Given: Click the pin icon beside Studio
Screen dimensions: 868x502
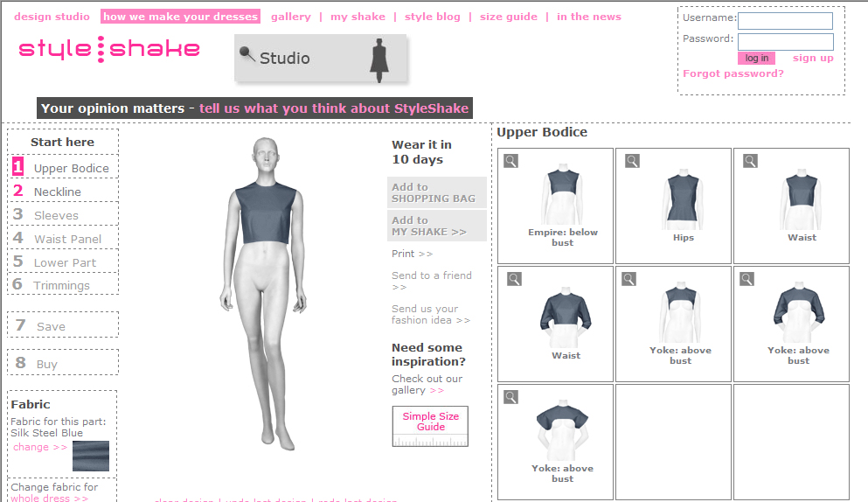Looking at the screenshot, I should [x=247, y=53].
